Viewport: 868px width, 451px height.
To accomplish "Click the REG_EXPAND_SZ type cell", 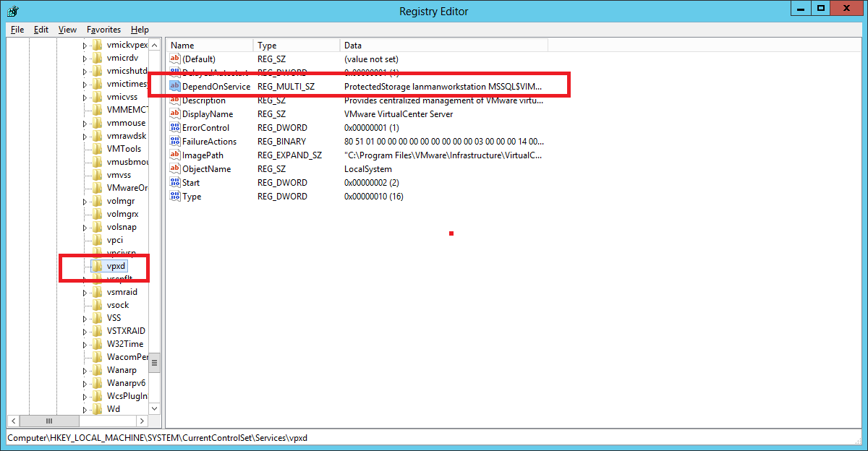I will pyautogui.click(x=289, y=155).
